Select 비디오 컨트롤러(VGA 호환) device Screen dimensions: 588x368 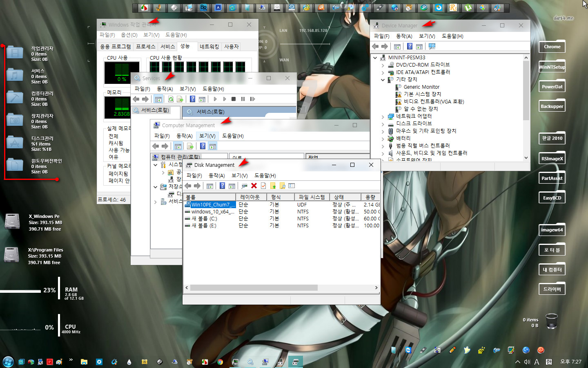click(434, 101)
